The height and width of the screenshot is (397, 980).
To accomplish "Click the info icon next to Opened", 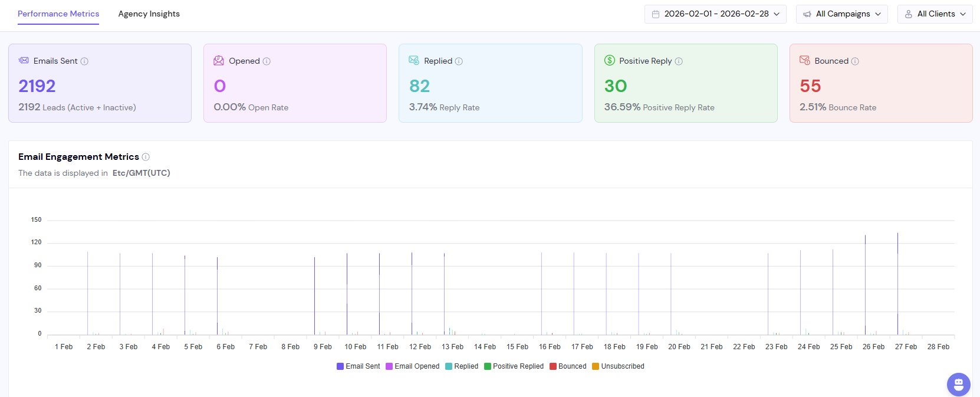I will tap(267, 61).
